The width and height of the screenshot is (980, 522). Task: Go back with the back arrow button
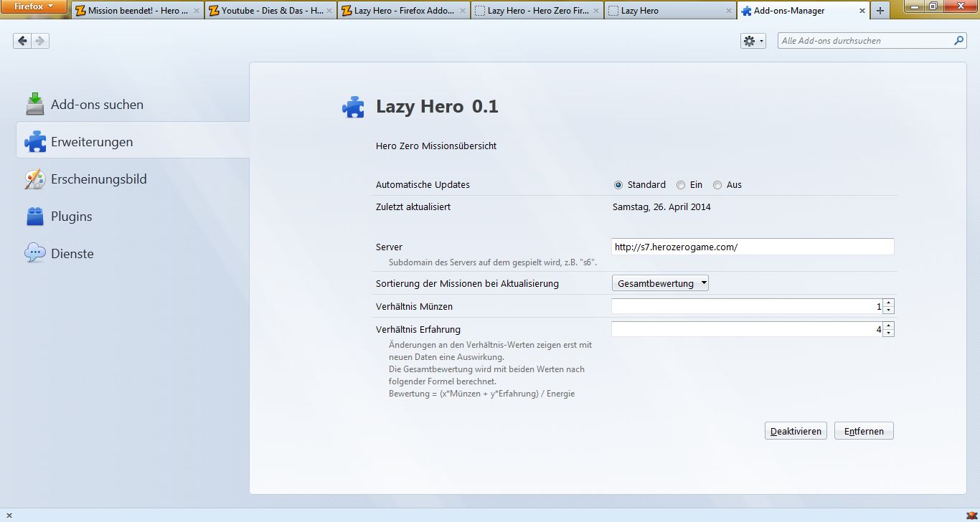tap(22, 41)
